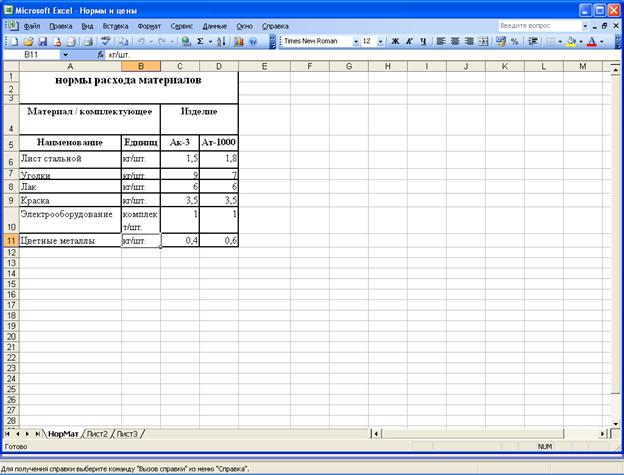Create a new workbook with the New icon

pyautogui.click(x=14, y=41)
